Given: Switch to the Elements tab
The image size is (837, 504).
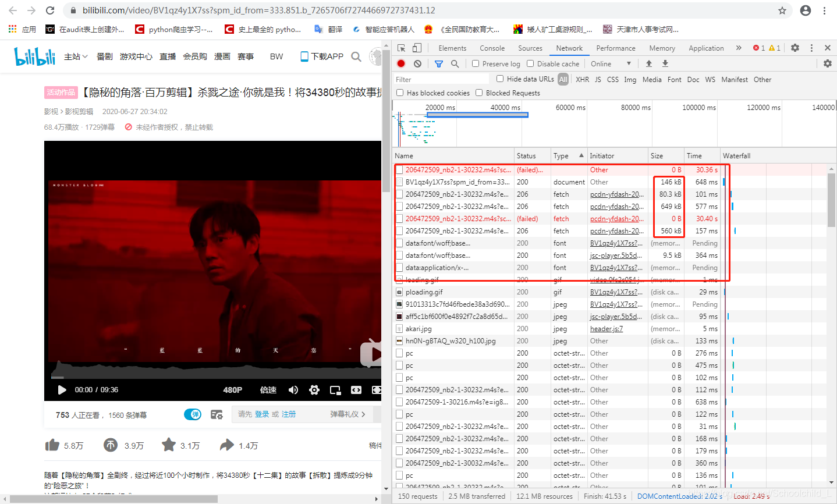Looking at the screenshot, I should tap(452, 48).
